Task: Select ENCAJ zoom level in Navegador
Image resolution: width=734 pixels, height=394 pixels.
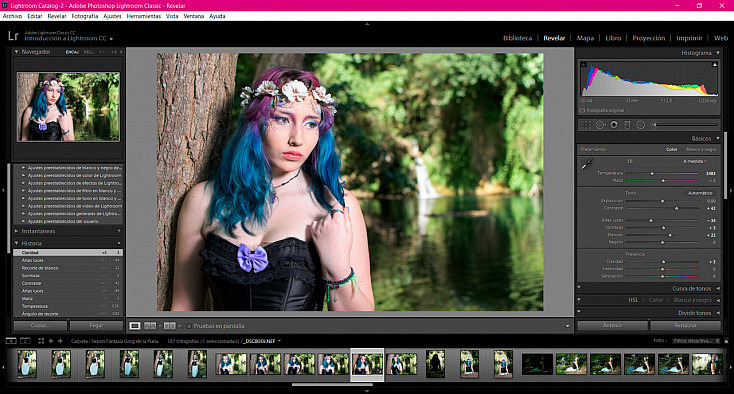Action: pos(72,52)
